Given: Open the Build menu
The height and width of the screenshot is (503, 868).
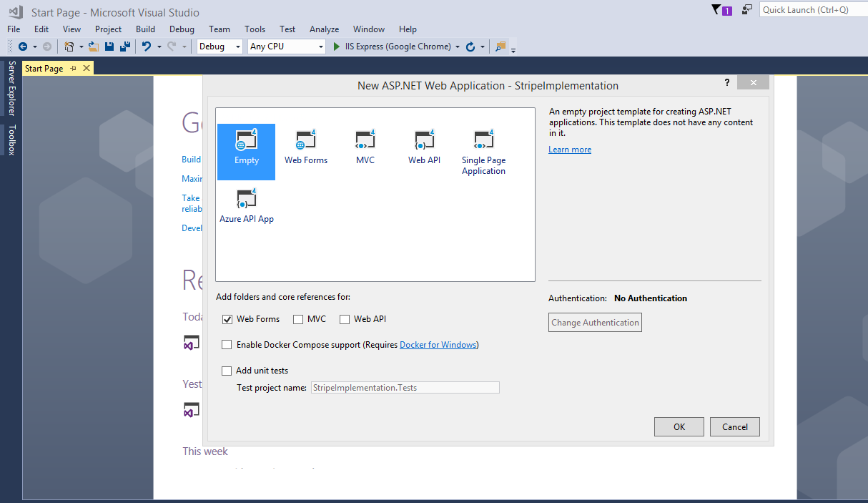Looking at the screenshot, I should (x=145, y=29).
